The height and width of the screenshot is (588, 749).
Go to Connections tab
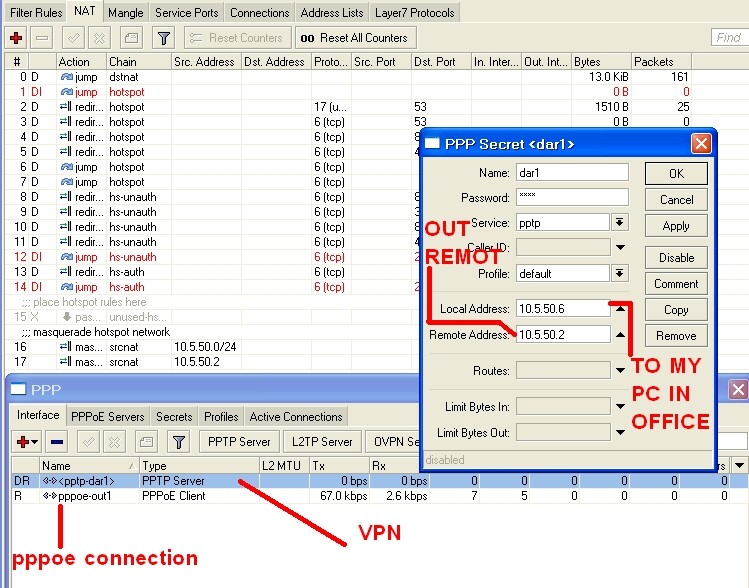tap(260, 13)
